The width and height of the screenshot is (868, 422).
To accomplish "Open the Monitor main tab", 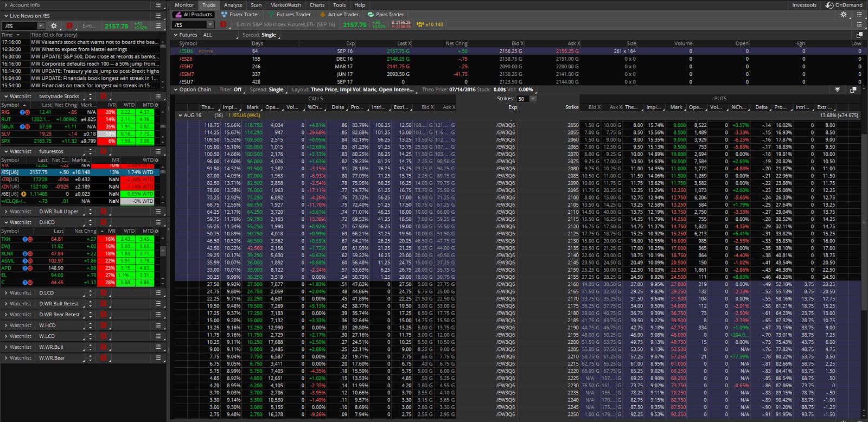I will [x=184, y=5].
